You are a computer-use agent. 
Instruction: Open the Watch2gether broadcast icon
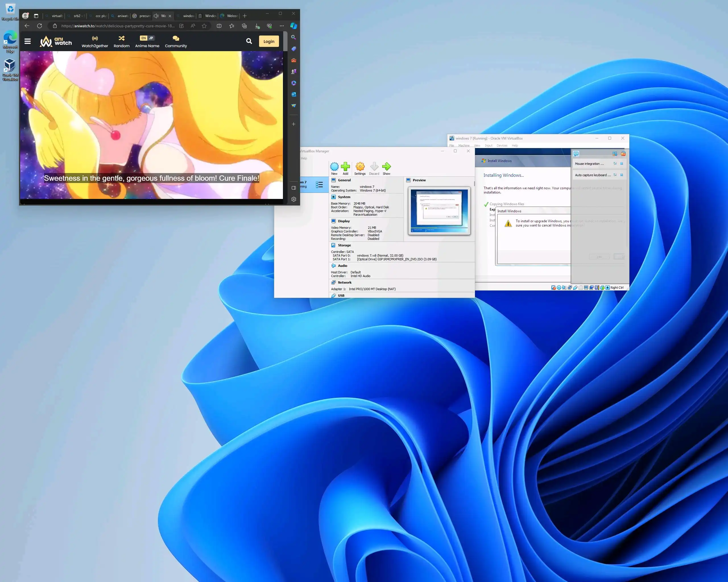95,38
